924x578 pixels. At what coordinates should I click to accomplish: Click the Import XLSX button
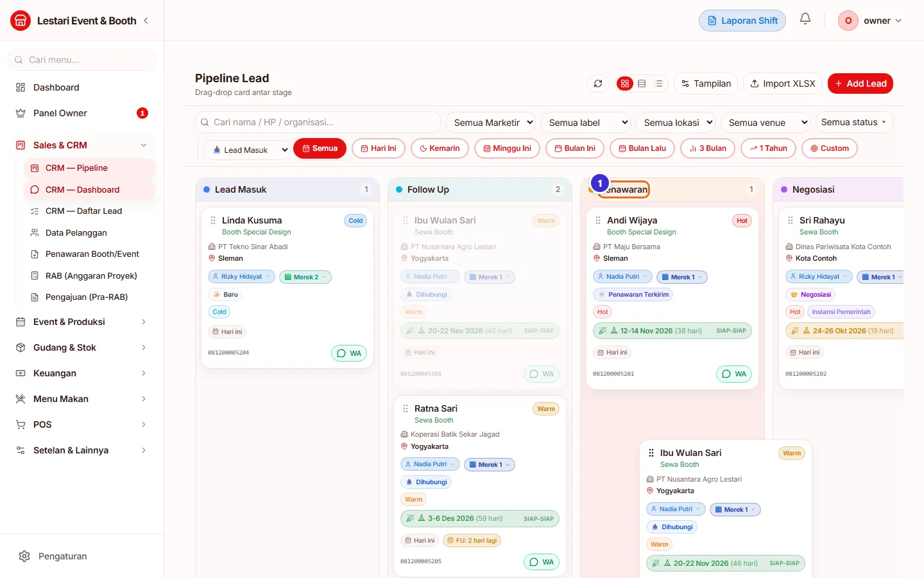(783, 83)
